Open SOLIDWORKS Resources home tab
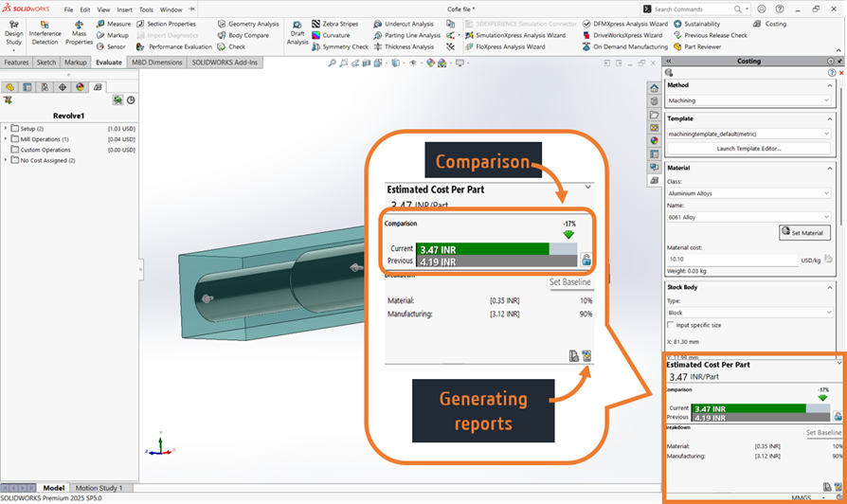The width and height of the screenshot is (847, 504). [654, 88]
